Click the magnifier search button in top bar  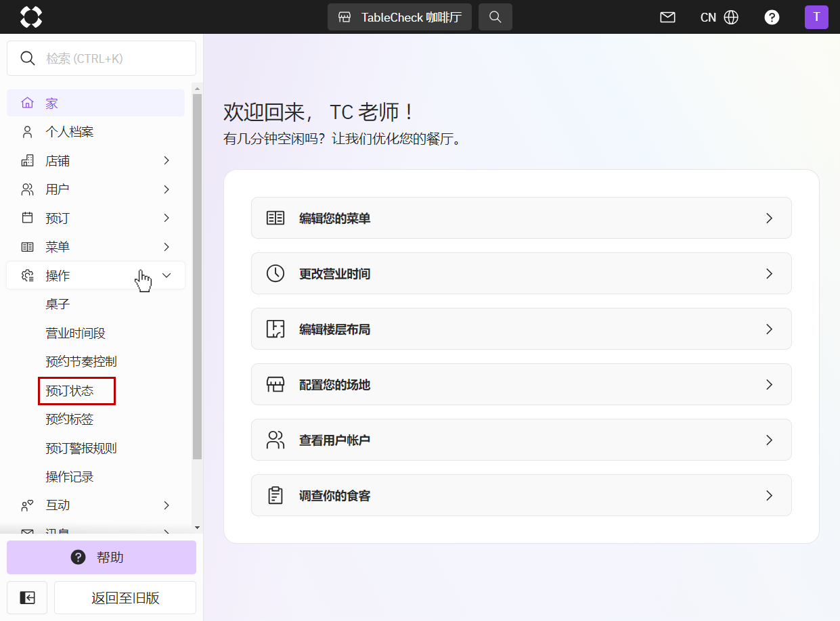tap(495, 17)
